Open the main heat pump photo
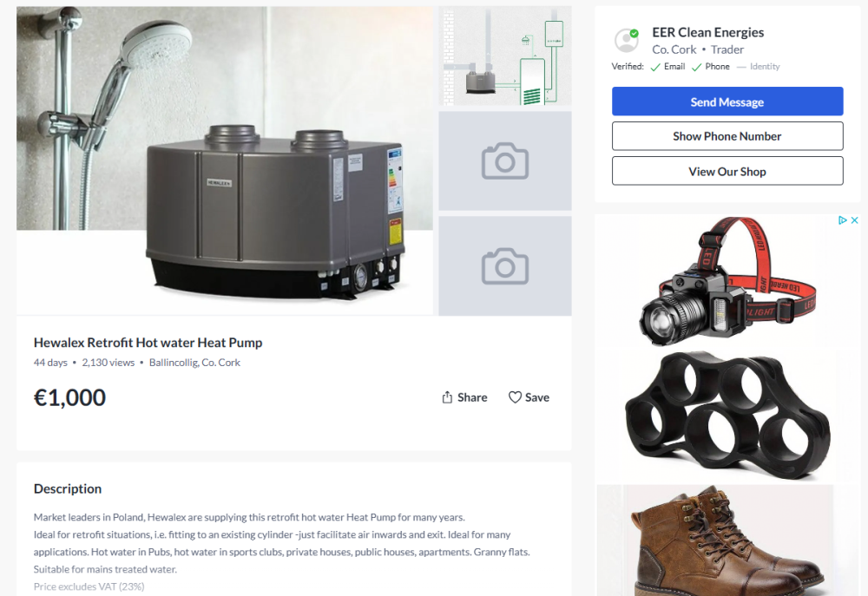Viewport: 868px width, 596px height. (225, 160)
